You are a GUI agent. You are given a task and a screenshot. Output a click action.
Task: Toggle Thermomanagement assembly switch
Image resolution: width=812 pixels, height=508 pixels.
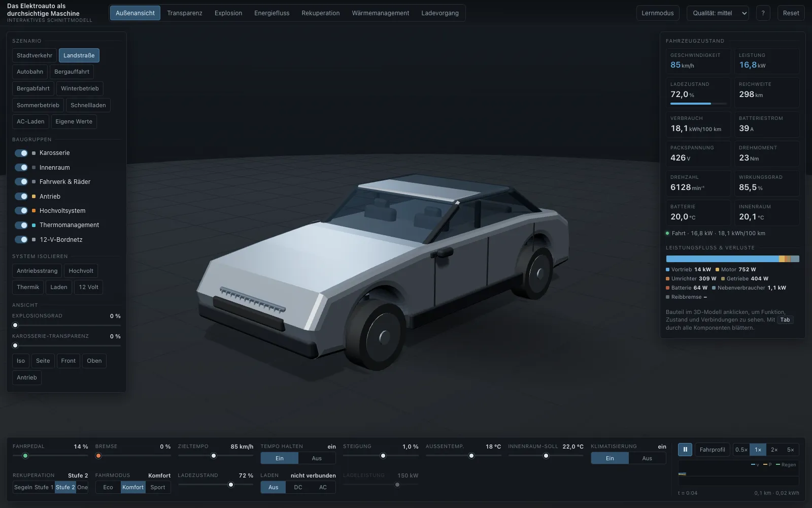click(21, 225)
